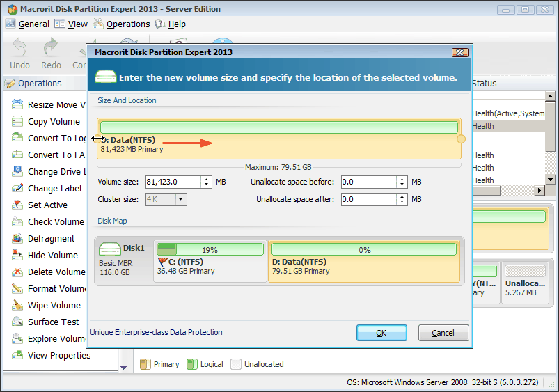Click the left resize handle of D: volume
The image size is (559, 392).
[97, 139]
